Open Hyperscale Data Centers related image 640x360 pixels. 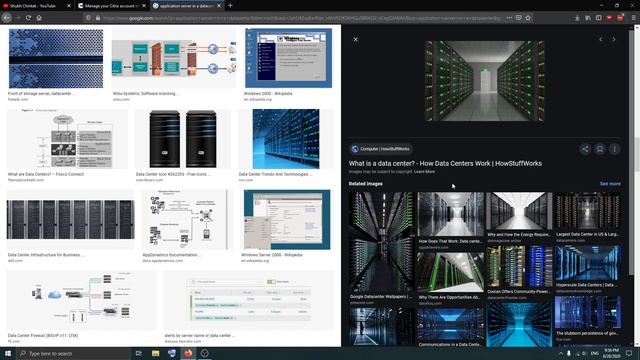tap(588, 263)
